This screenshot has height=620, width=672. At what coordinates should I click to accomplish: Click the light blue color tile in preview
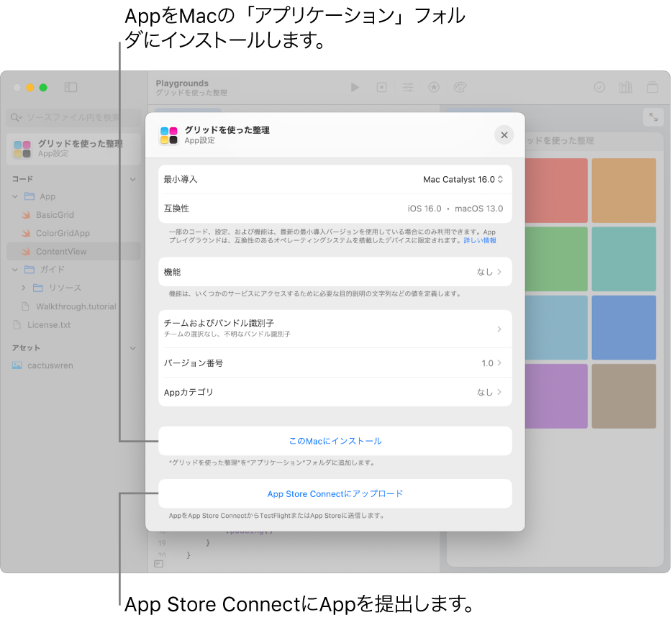[556, 327]
